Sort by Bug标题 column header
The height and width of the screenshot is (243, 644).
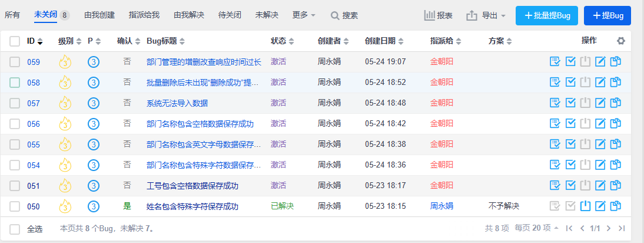point(165,41)
